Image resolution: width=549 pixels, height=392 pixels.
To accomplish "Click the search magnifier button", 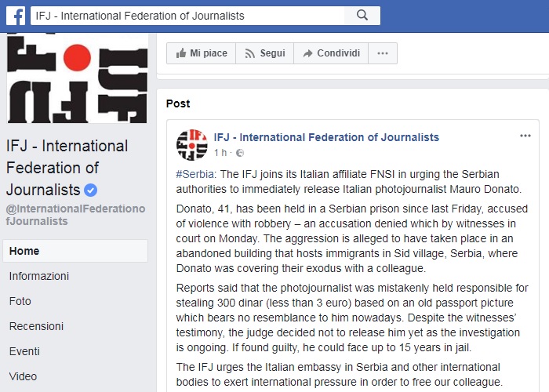I will pyautogui.click(x=362, y=16).
